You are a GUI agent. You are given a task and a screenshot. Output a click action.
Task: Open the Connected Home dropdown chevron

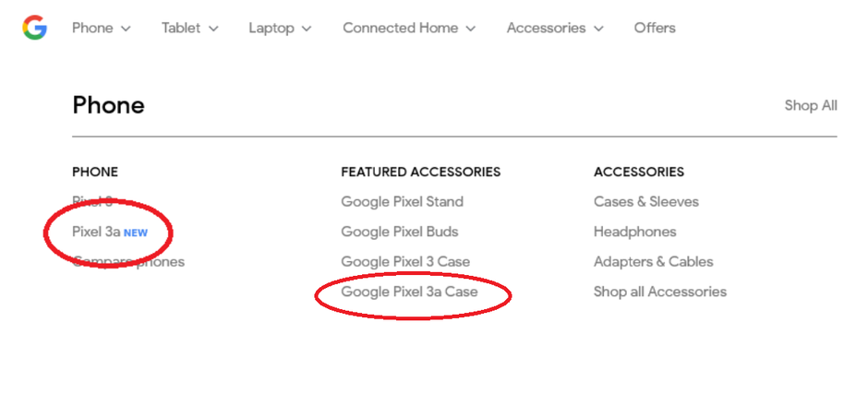[x=471, y=29]
